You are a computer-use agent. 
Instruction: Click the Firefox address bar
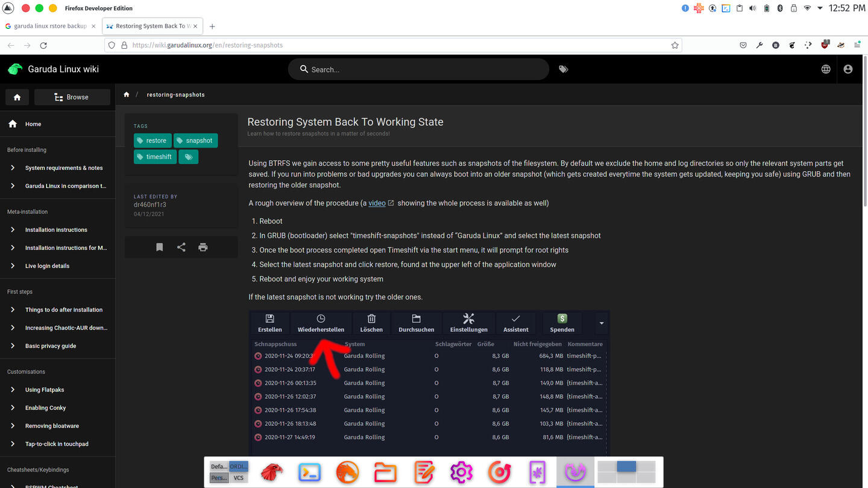(393, 45)
